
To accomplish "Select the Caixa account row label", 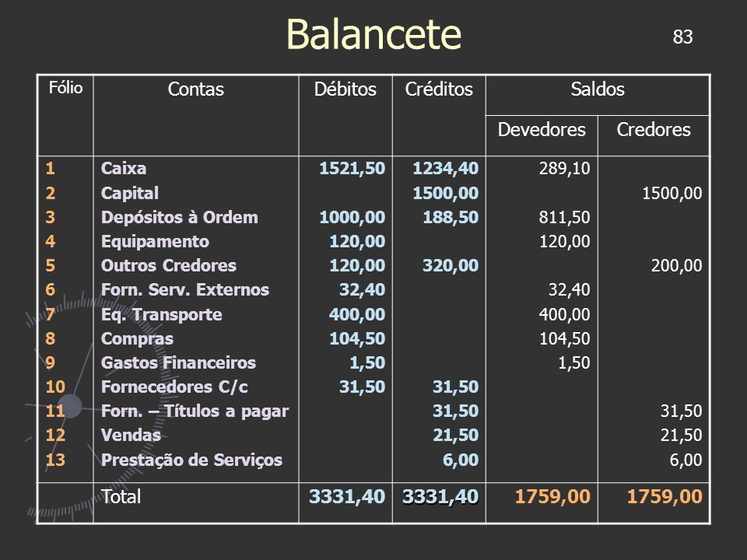I will tap(124, 168).
